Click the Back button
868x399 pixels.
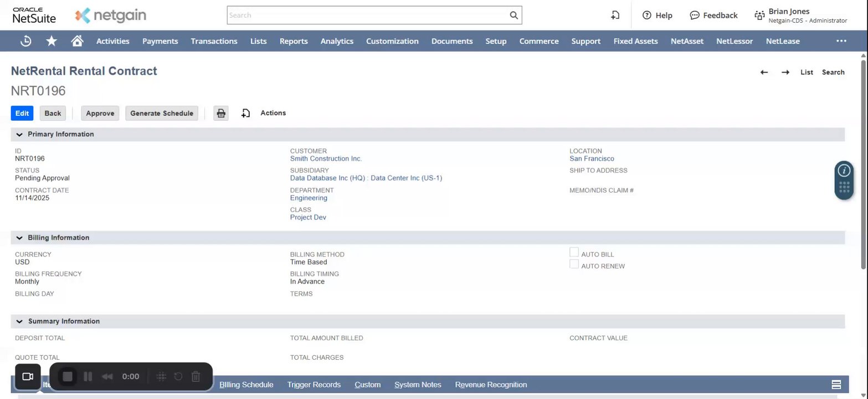coord(53,113)
